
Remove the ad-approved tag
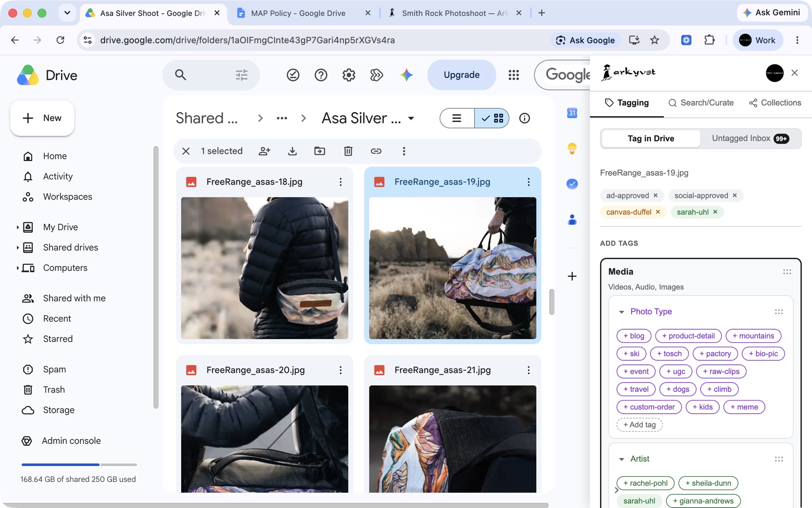point(655,196)
